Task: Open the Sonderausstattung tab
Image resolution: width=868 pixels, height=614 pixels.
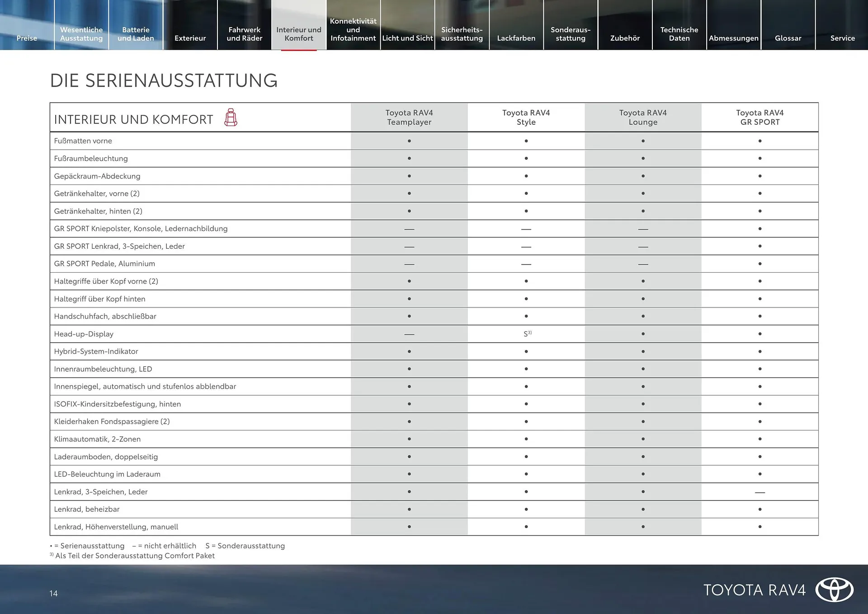Action: click(571, 34)
